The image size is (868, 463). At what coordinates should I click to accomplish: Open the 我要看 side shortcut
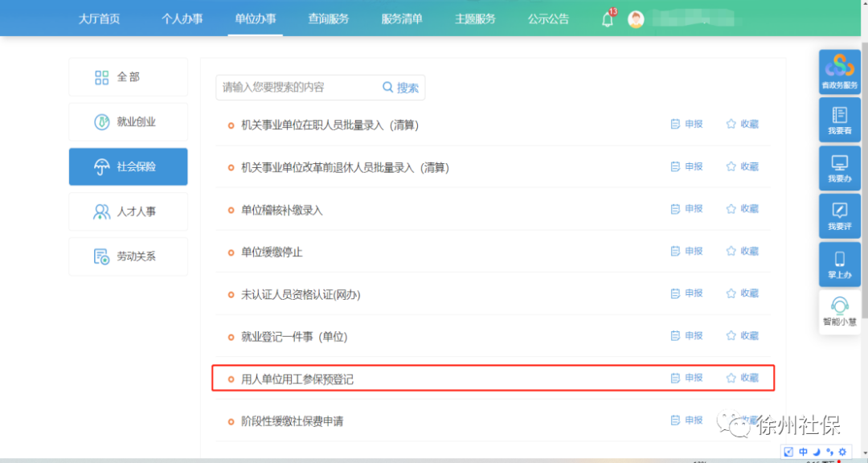coord(840,121)
